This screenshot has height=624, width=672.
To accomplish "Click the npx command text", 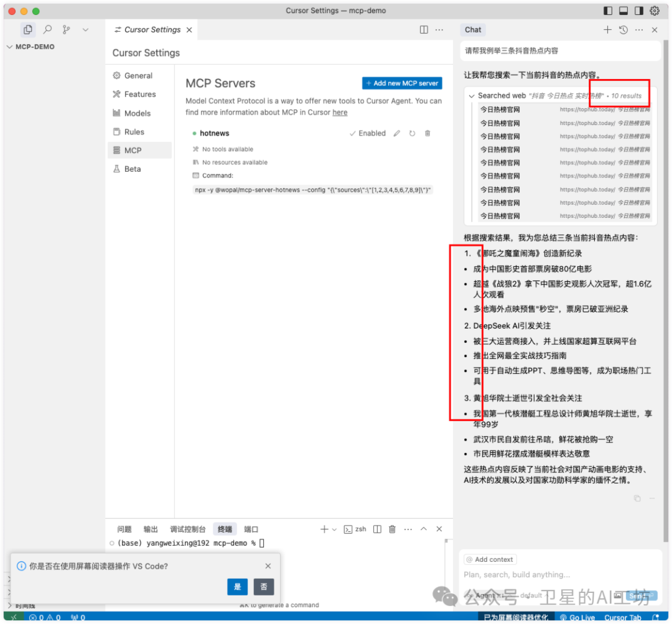I will point(312,190).
